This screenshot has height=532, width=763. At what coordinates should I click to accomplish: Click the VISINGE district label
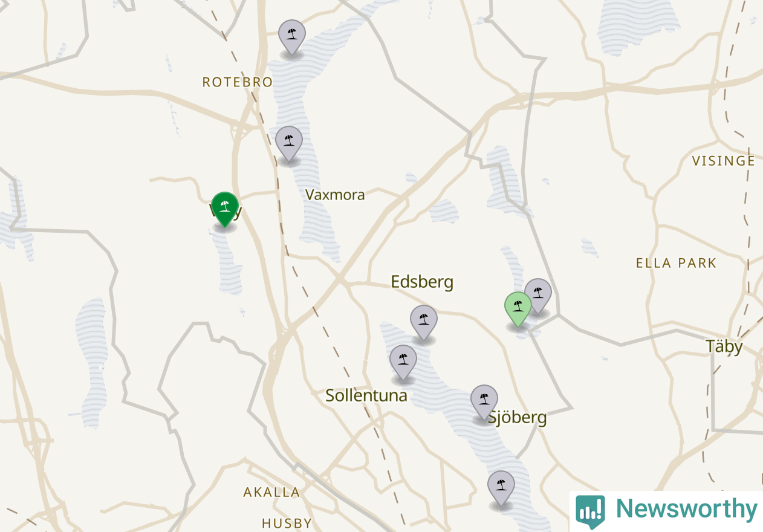[724, 161]
